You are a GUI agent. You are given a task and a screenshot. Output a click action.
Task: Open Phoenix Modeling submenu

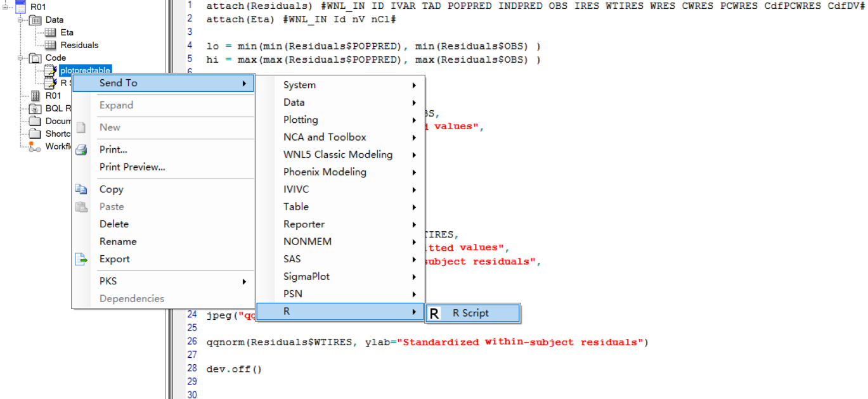340,172
